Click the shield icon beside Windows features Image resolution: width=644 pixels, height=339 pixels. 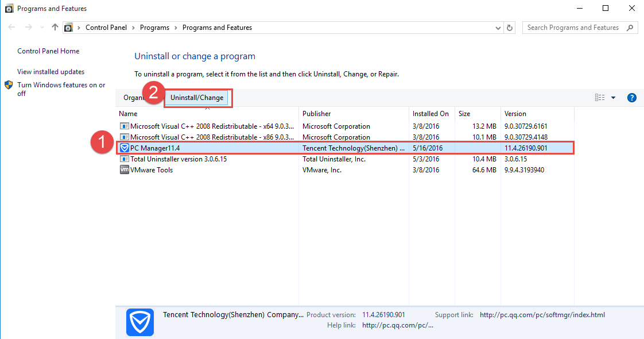click(9, 85)
